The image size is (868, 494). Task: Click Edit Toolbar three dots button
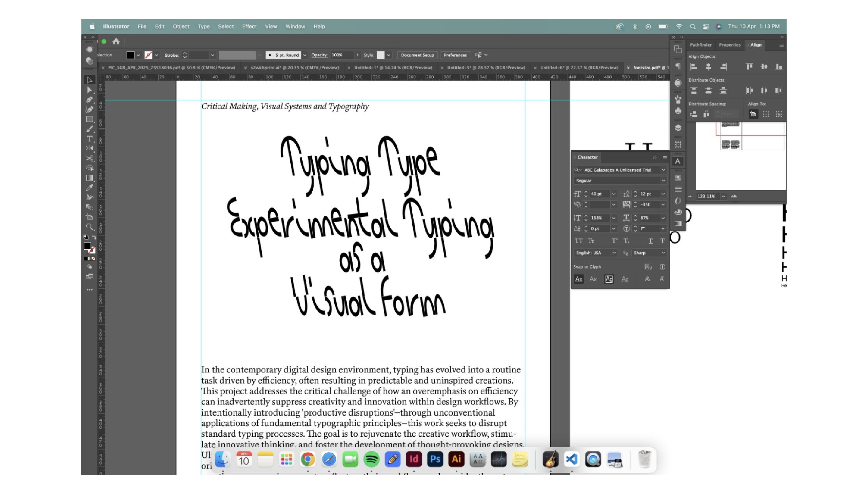click(x=90, y=290)
